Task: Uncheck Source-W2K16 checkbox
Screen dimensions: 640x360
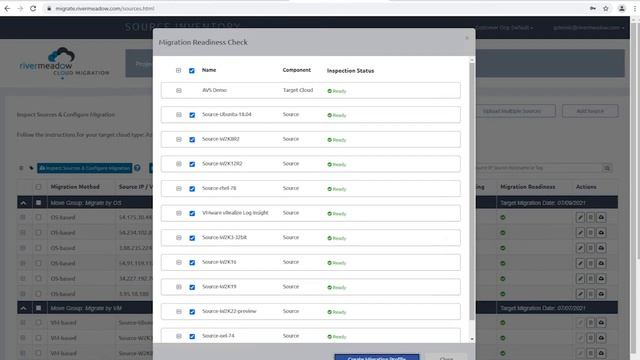Action: click(x=192, y=262)
